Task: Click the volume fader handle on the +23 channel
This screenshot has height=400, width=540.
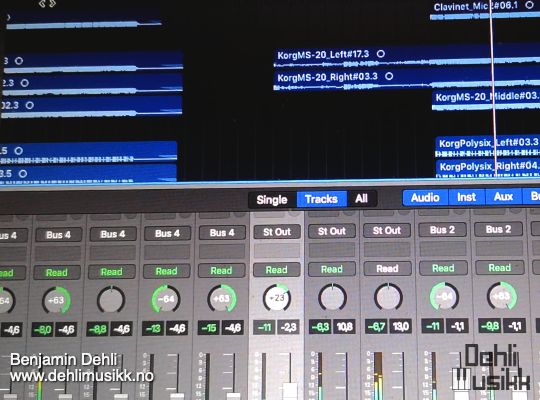Action: click(290, 391)
